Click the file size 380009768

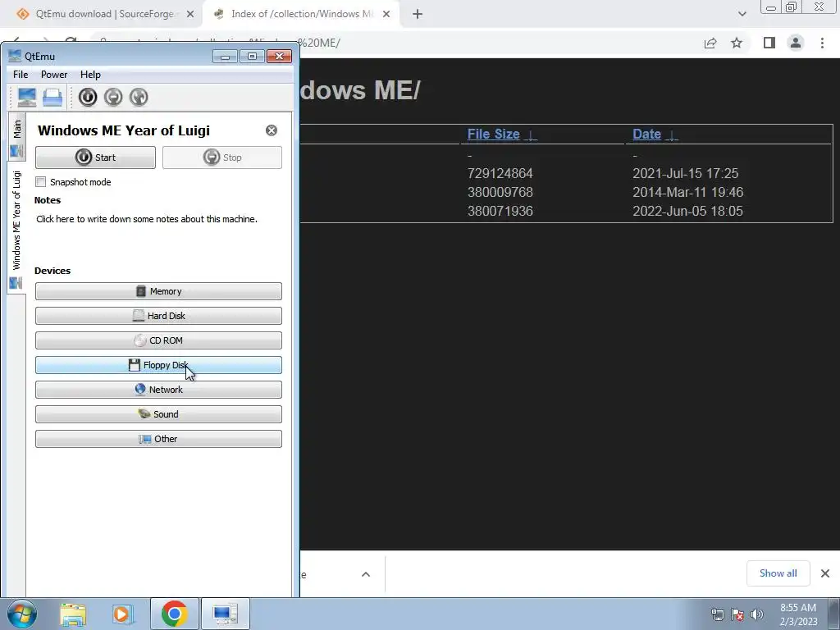(500, 192)
